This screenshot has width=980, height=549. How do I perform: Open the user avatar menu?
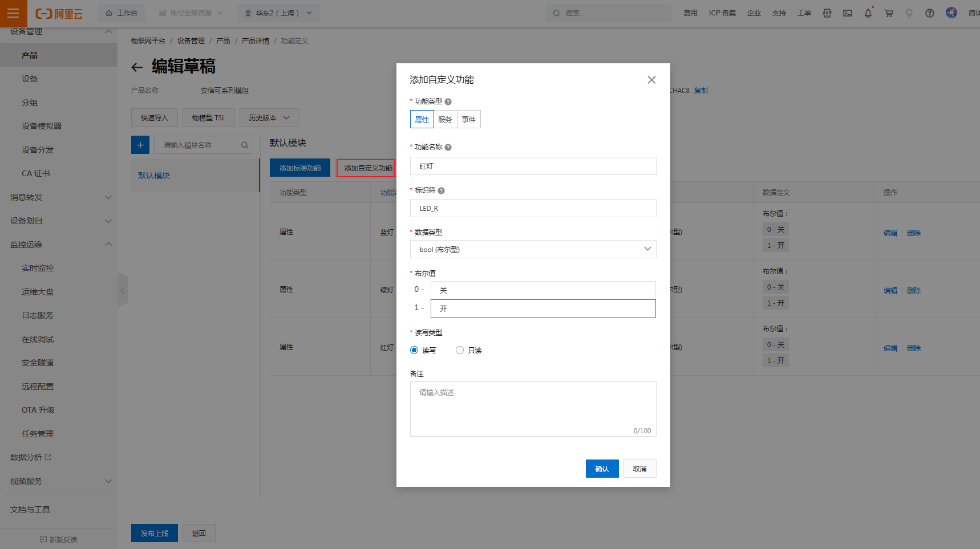951,13
